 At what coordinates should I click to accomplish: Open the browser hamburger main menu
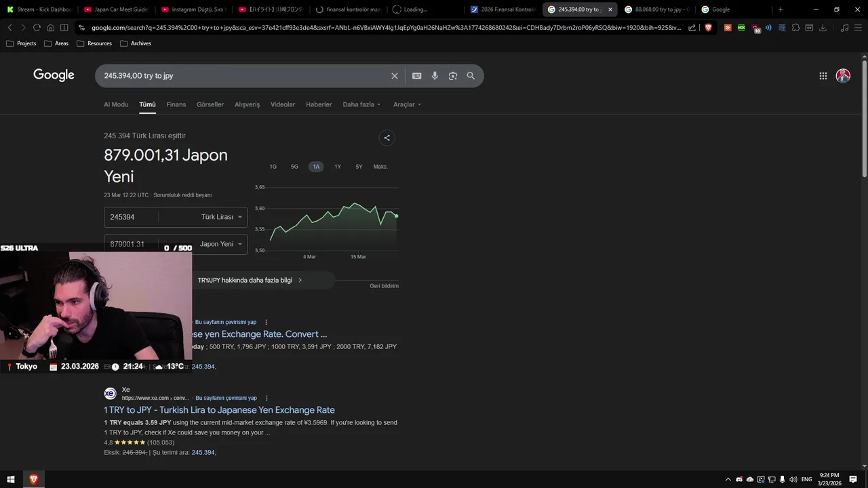tap(858, 28)
